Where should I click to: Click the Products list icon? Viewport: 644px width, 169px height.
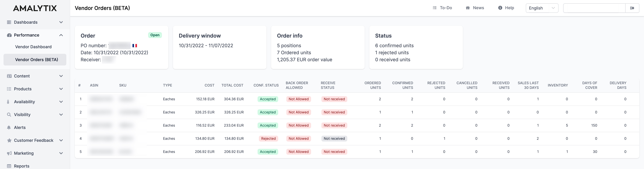(9, 89)
